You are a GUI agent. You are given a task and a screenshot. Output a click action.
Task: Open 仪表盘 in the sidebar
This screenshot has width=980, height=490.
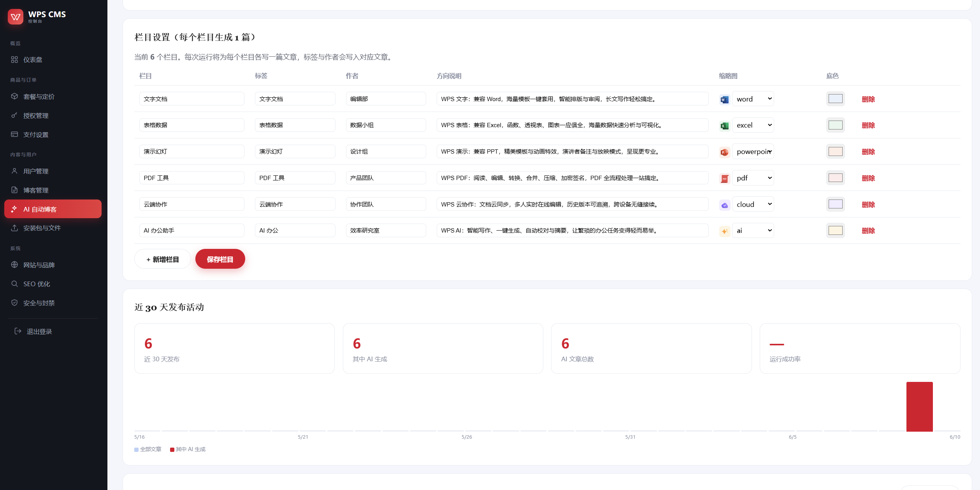(x=53, y=59)
